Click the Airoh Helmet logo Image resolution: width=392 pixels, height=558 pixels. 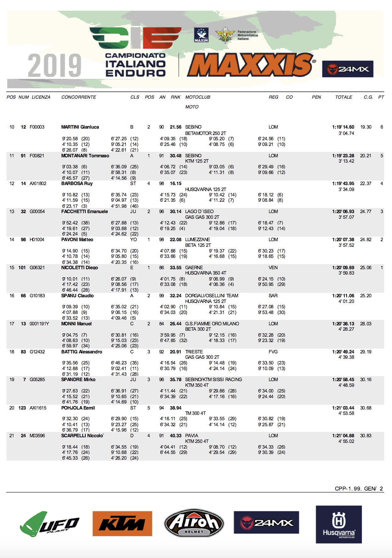point(194,523)
